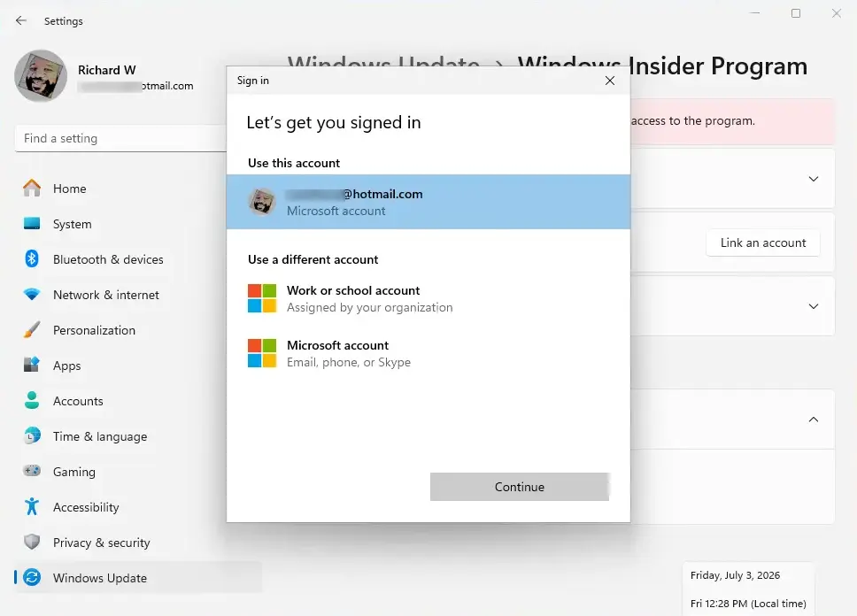Open Accessibility settings page
Screen dimensions: 857x616
coord(138,506)
